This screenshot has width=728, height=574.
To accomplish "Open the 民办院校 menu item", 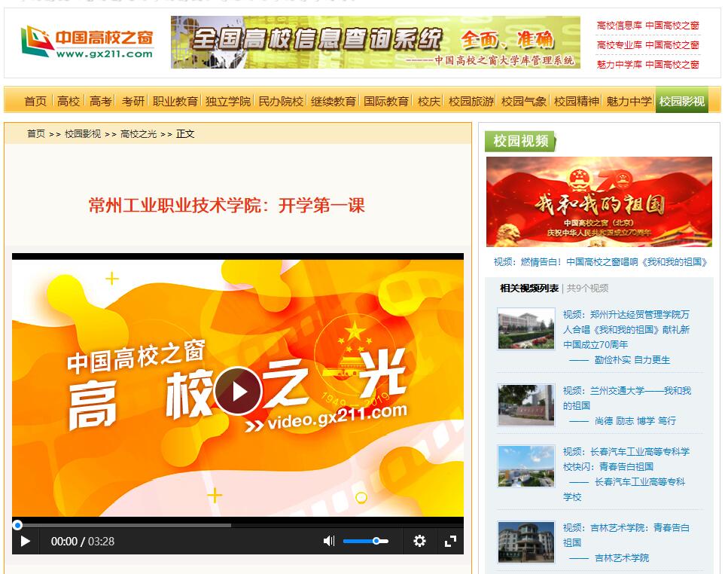I will tap(280, 101).
